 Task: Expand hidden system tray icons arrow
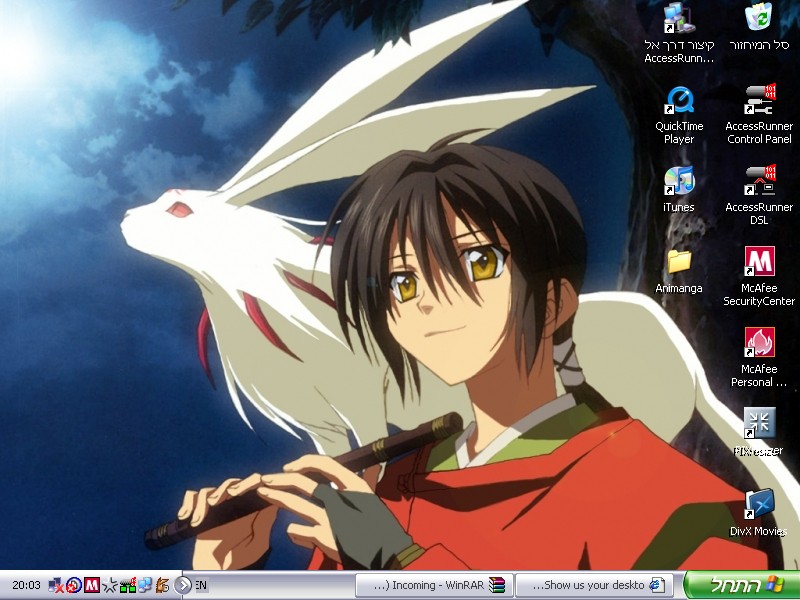tap(183, 585)
